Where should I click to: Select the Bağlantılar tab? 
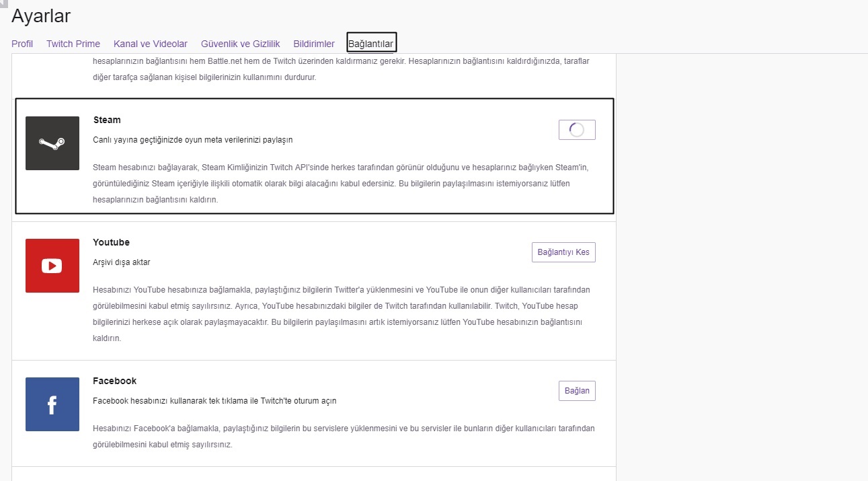pyautogui.click(x=371, y=44)
